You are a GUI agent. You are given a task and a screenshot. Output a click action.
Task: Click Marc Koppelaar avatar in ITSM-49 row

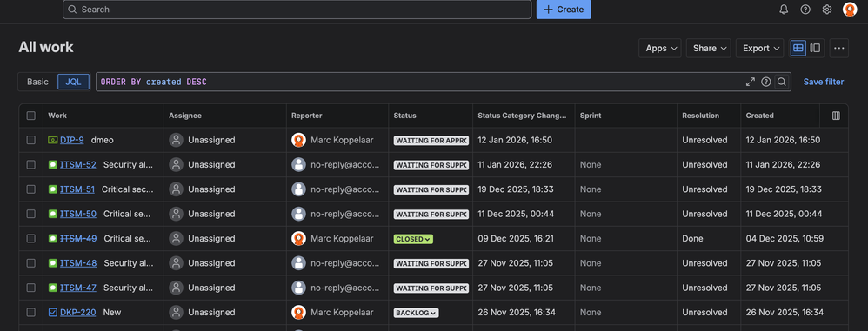pyautogui.click(x=299, y=239)
